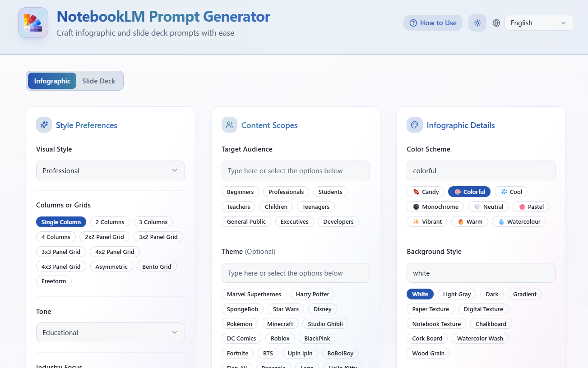The height and width of the screenshot is (368, 588).
Task: Choose the Harry Potter theme
Action: tap(312, 294)
